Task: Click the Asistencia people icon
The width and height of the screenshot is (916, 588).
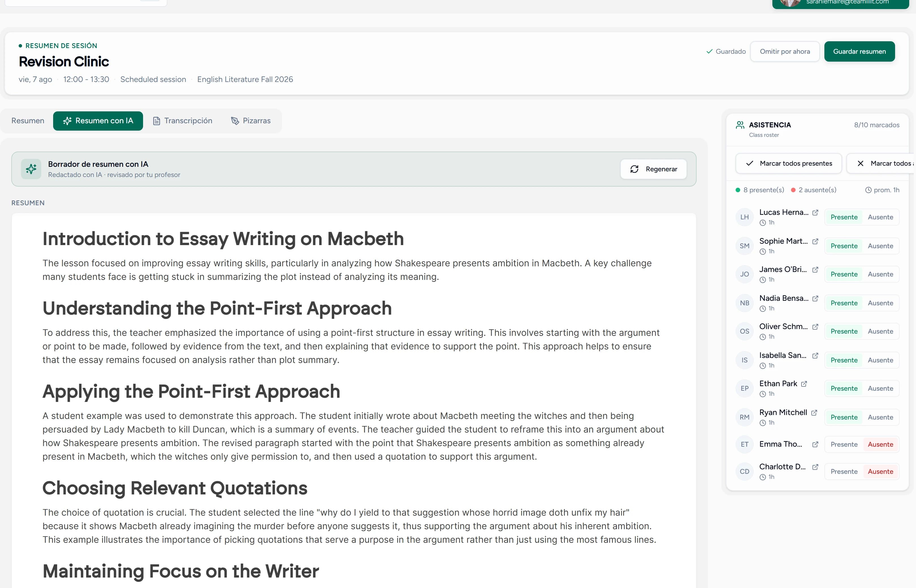Action: pos(740,125)
